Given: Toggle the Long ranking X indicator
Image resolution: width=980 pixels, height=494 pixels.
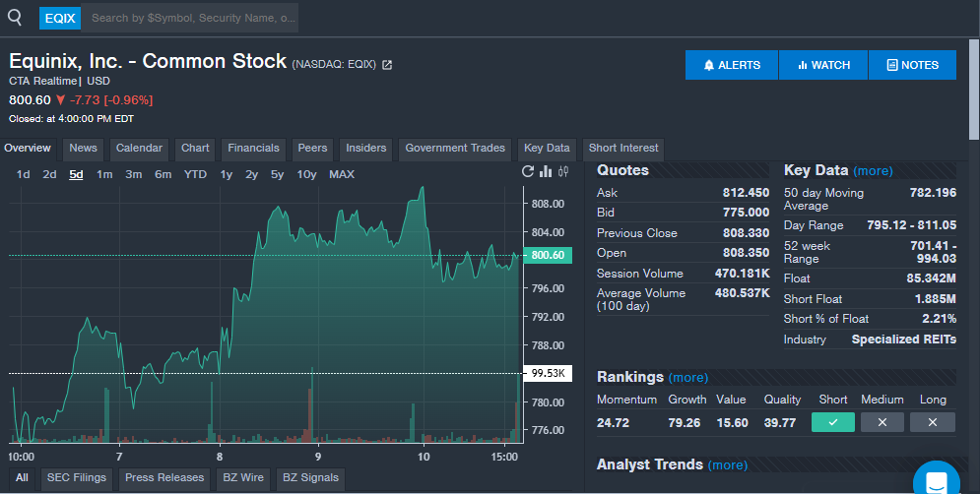Looking at the screenshot, I should tap(932, 422).
